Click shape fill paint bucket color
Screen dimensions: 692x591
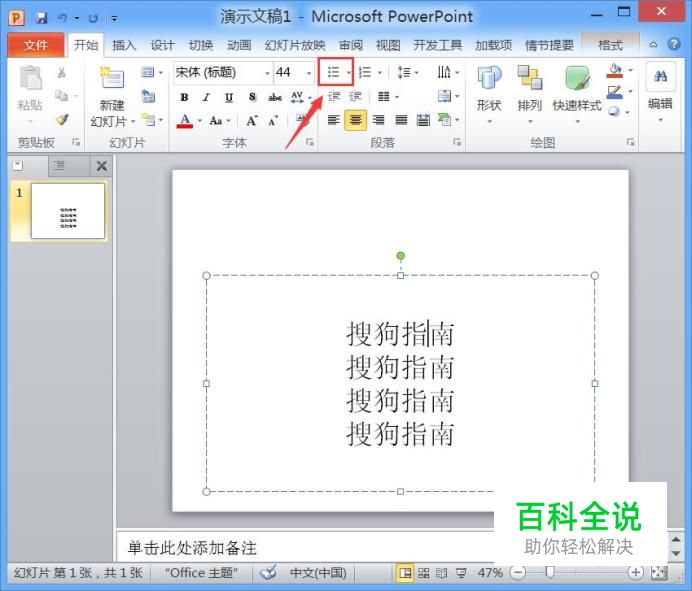(615, 71)
